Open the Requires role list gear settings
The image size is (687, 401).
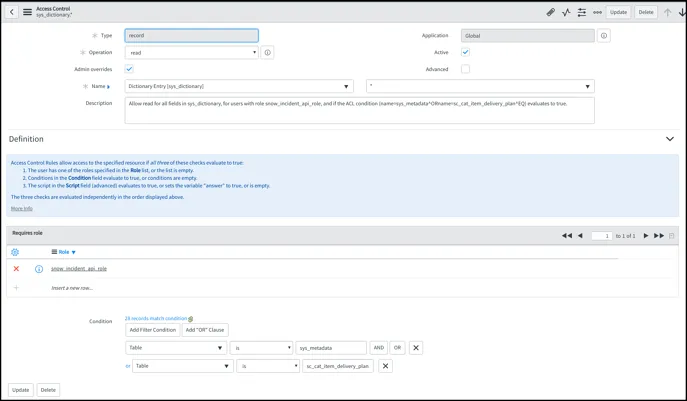click(15, 252)
